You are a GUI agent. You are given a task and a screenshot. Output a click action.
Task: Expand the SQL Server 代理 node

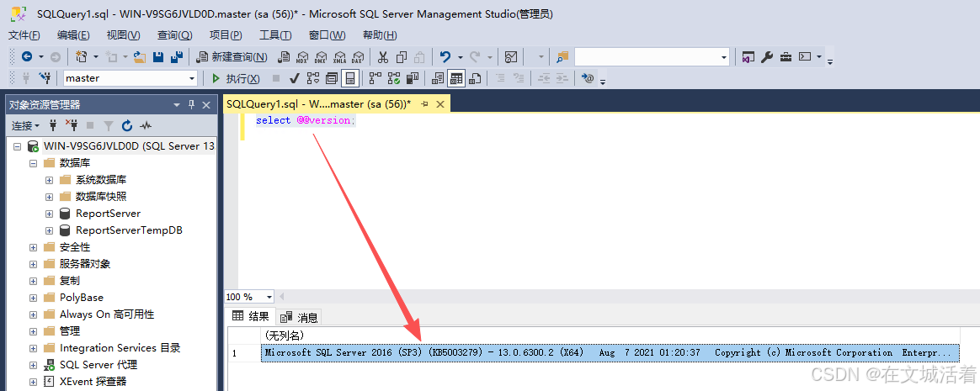(x=33, y=365)
